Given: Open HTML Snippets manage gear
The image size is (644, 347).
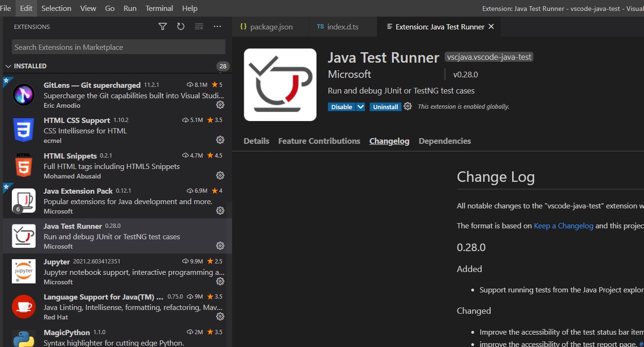Looking at the screenshot, I should click(x=220, y=176).
